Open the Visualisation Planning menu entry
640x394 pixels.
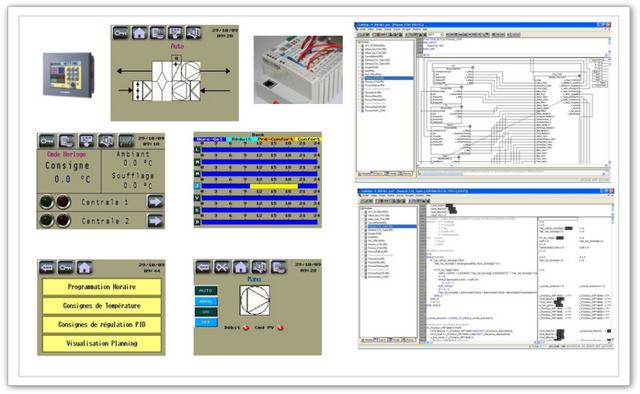[x=102, y=343]
